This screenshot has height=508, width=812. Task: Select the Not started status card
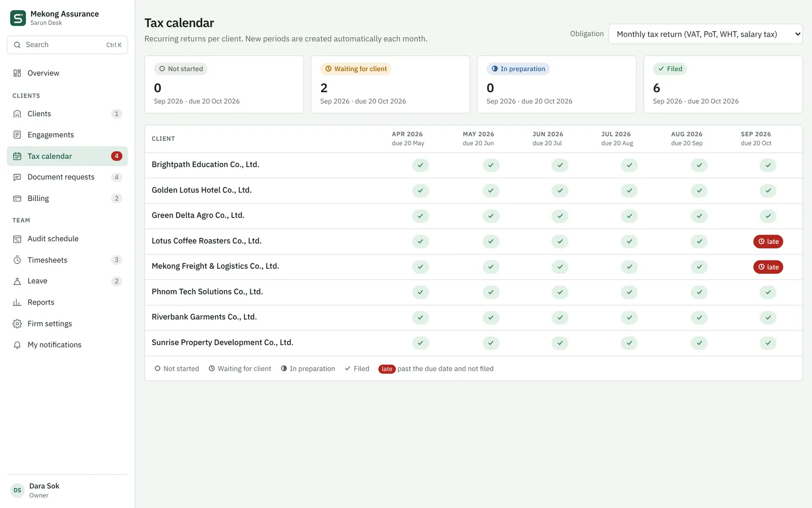click(224, 84)
